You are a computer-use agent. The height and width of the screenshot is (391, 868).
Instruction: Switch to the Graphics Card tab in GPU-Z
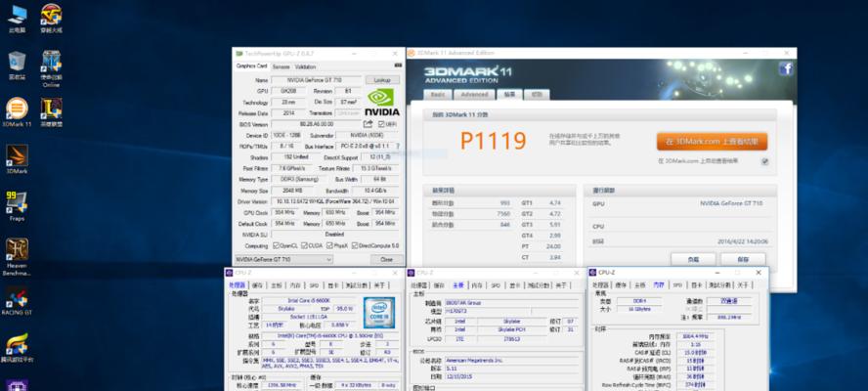click(x=252, y=65)
